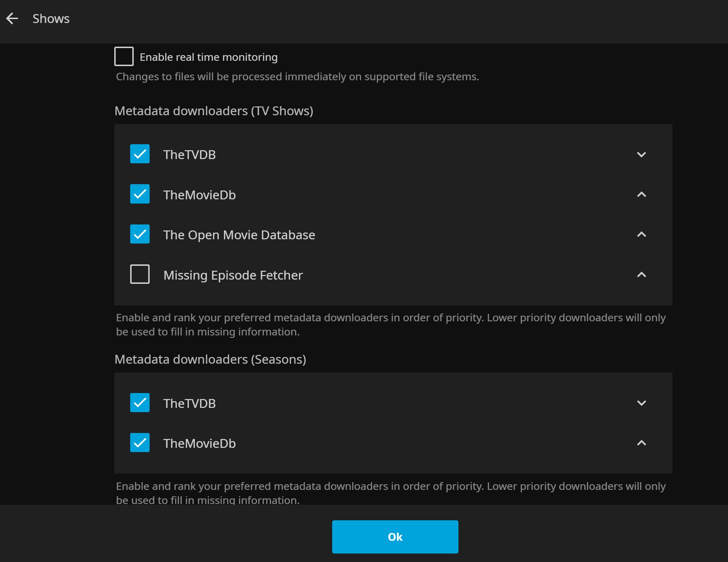Click Metadata downloaders (TV Shows) heading
The image size is (728, 562).
(x=214, y=111)
